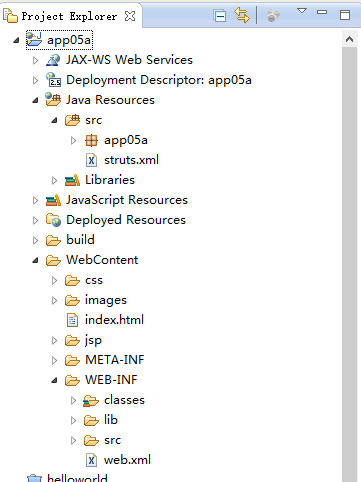Expand Deployed Resources node
The width and height of the screenshot is (361, 482).
(x=35, y=220)
